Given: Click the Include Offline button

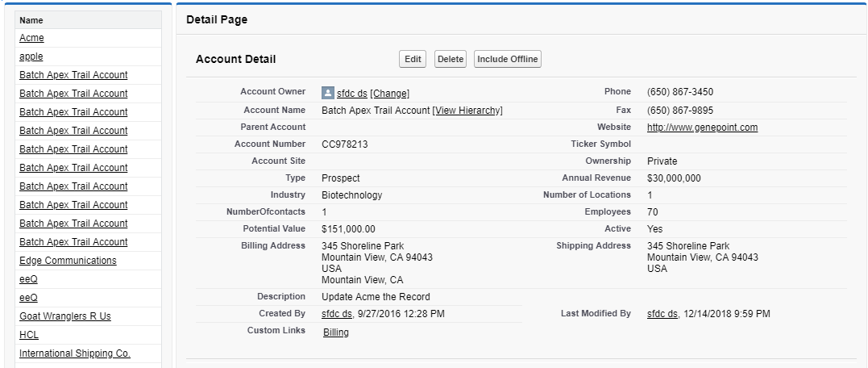Looking at the screenshot, I should pos(507,59).
